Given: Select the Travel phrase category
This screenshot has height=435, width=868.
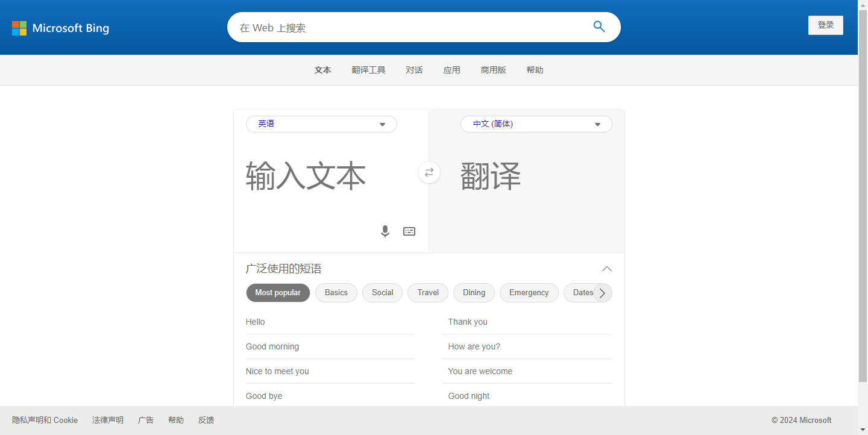Looking at the screenshot, I should 428,293.
